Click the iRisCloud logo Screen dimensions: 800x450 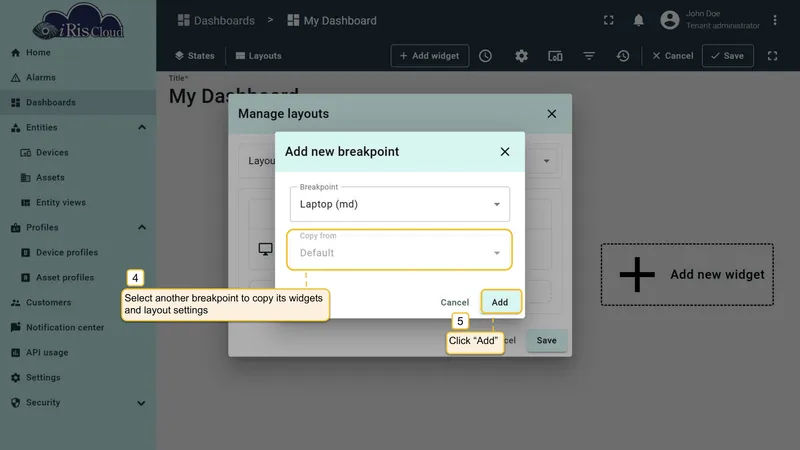click(78, 22)
